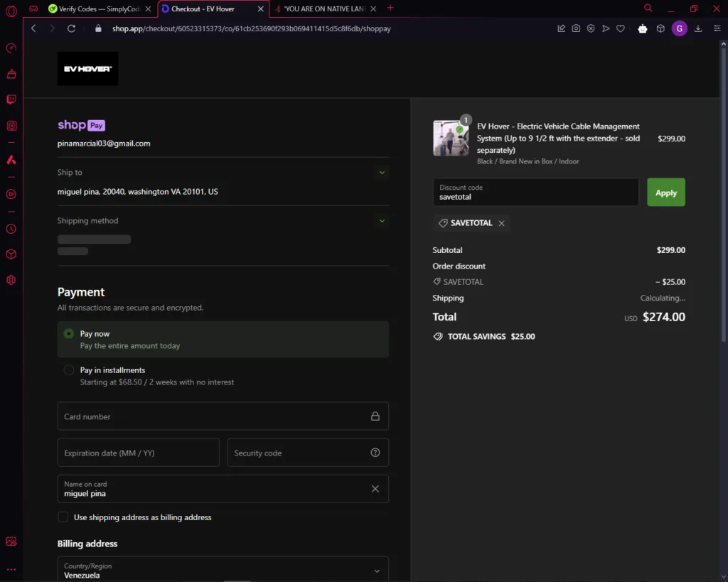Open the Aria AI robot icon
728x582 pixels.
(643, 28)
